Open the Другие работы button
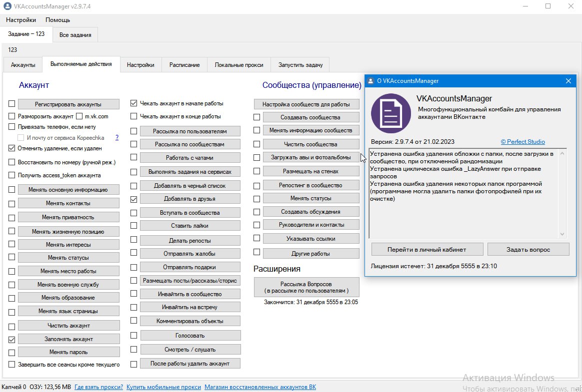 pyautogui.click(x=310, y=254)
